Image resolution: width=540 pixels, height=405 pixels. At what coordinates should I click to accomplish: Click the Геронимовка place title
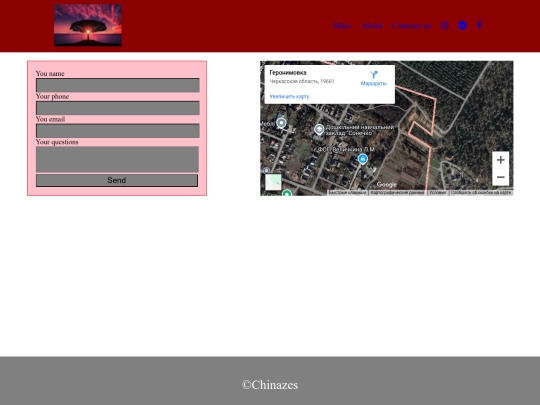288,73
